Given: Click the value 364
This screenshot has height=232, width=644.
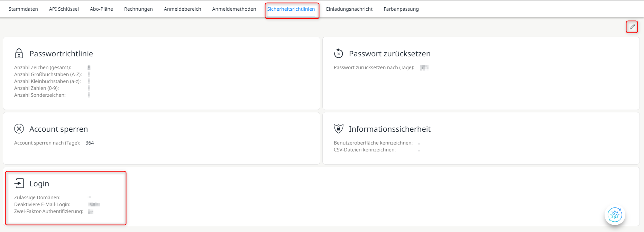Looking at the screenshot, I should click(90, 143).
